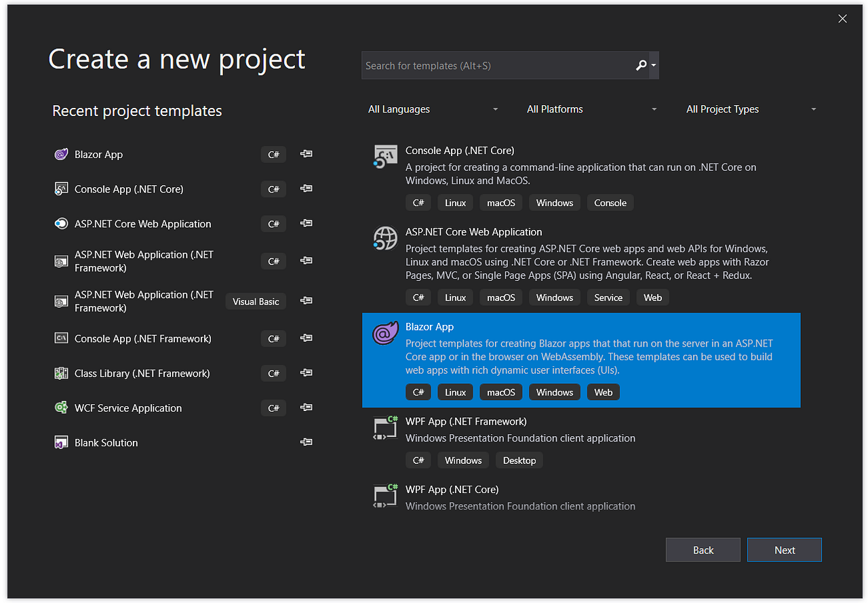The image size is (868, 603).
Task: Click the Blazor App icon in recent templates
Action: click(x=61, y=154)
